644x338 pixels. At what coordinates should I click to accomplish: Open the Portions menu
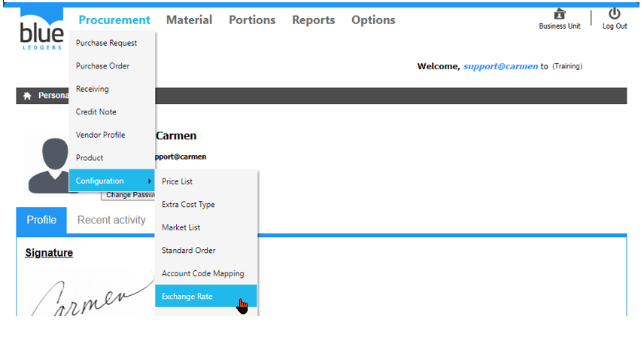[252, 20]
